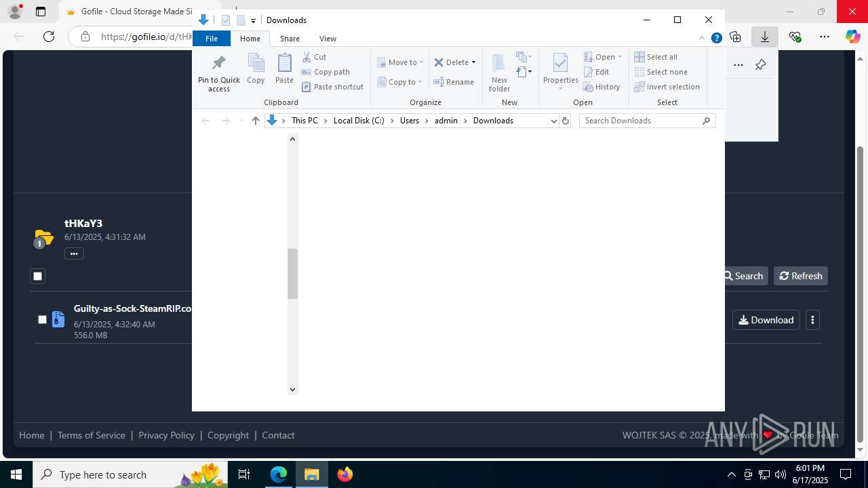Cut the selected item in Explorer
This screenshot has width=868, height=488.
(x=314, y=57)
